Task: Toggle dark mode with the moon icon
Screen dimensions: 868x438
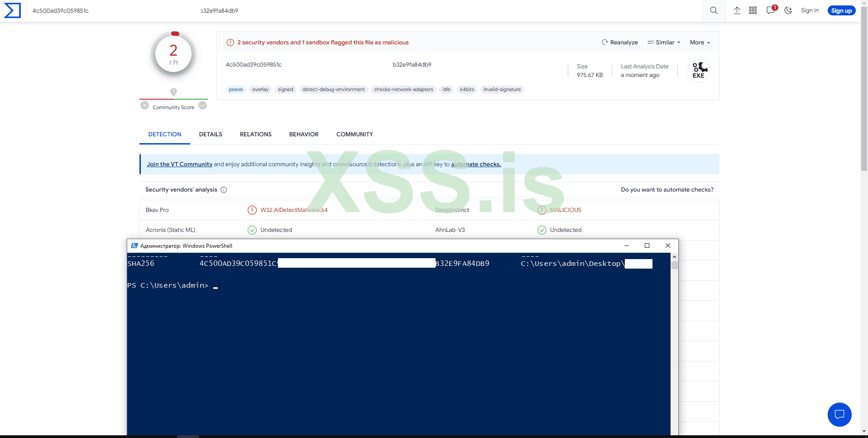Action: pyautogui.click(x=788, y=10)
